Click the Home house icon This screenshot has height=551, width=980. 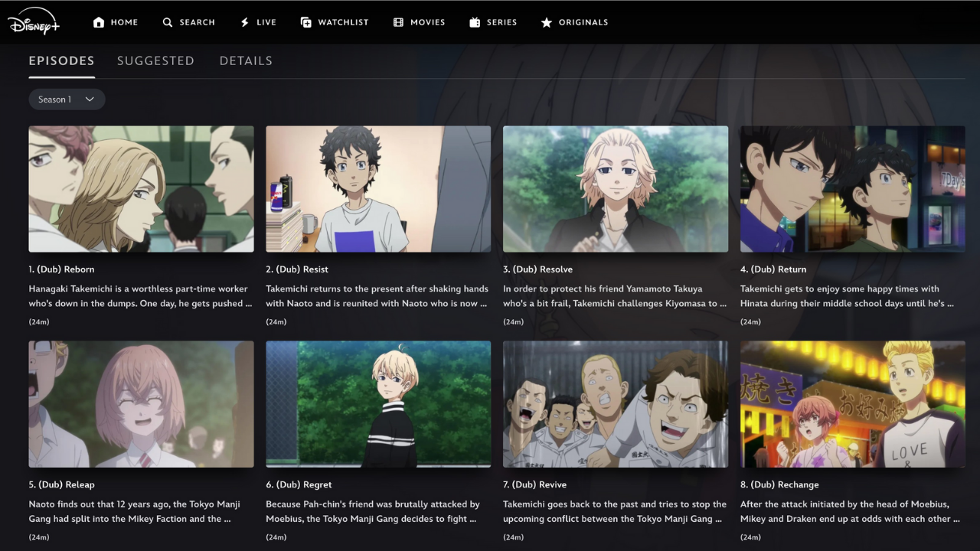[99, 22]
